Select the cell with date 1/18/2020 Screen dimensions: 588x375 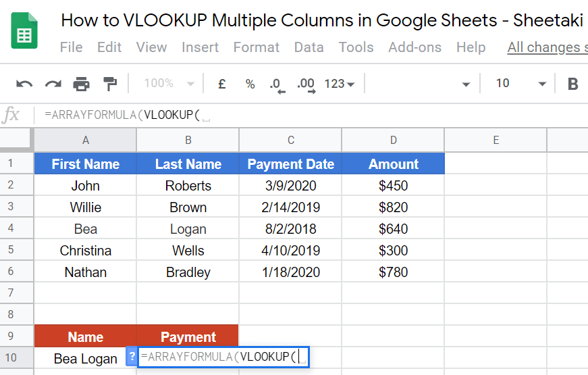[x=291, y=272]
